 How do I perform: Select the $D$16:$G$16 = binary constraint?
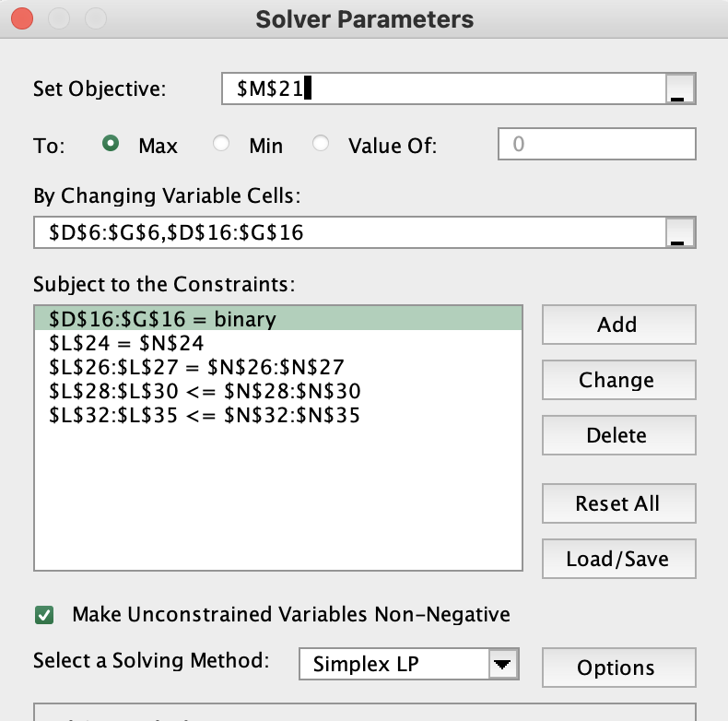[x=162, y=320]
